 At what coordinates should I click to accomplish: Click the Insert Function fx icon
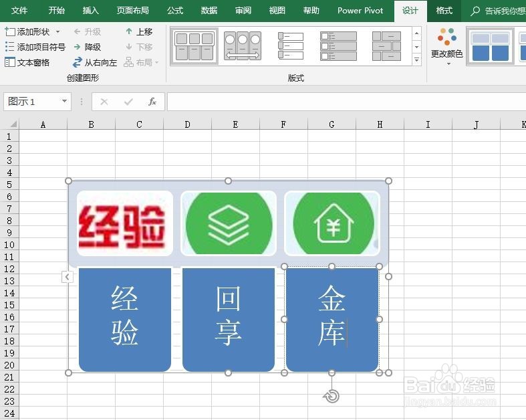click(x=152, y=102)
